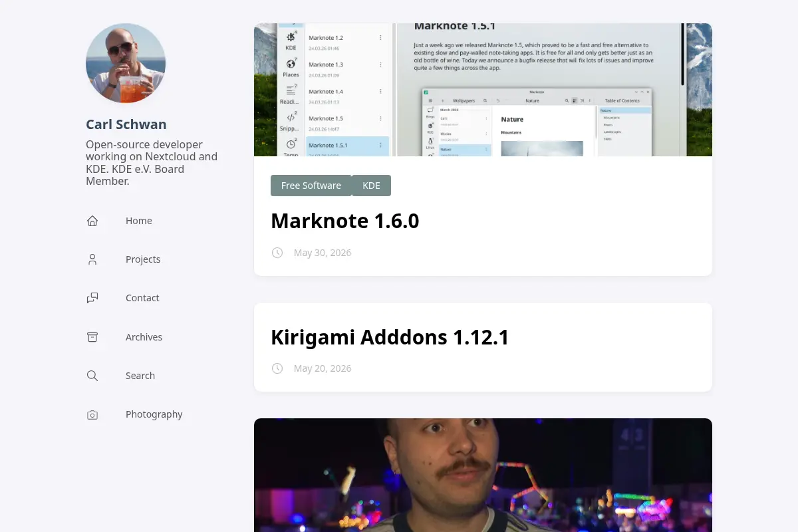
Task: Click the Contact chat bubbles icon
Action: (92, 298)
